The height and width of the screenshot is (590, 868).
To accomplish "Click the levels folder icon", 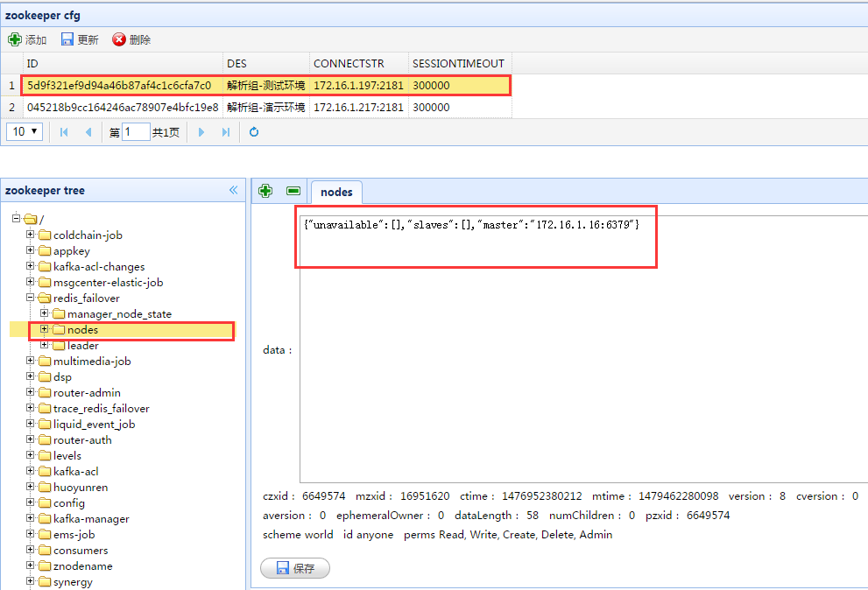I will (45, 456).
